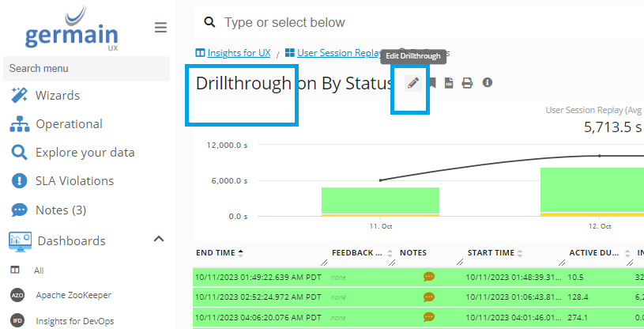
Task: Open SLA Violations in the sidebar
Action: tap(74, 181)
